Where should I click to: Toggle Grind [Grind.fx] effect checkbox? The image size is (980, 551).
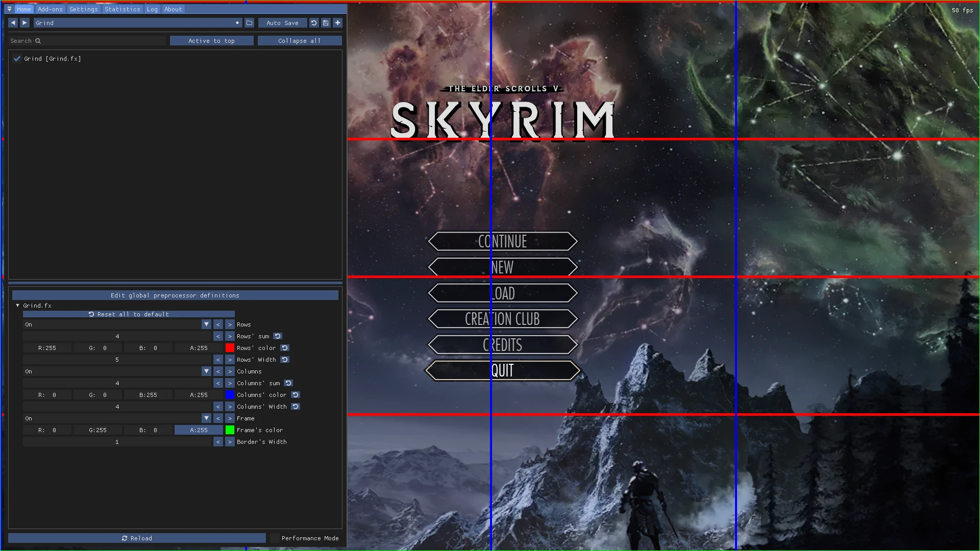pyautogui.click(x=17, y=59)
